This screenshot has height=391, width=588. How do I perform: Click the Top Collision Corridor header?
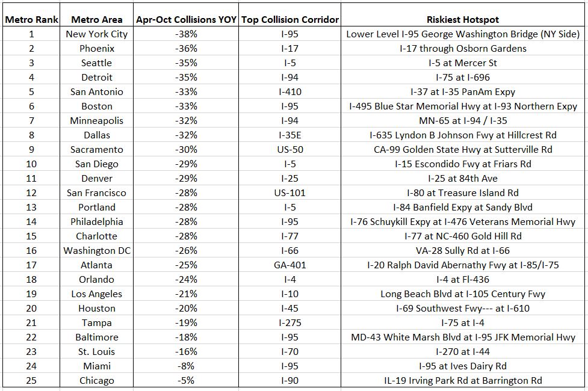(290, 19)
